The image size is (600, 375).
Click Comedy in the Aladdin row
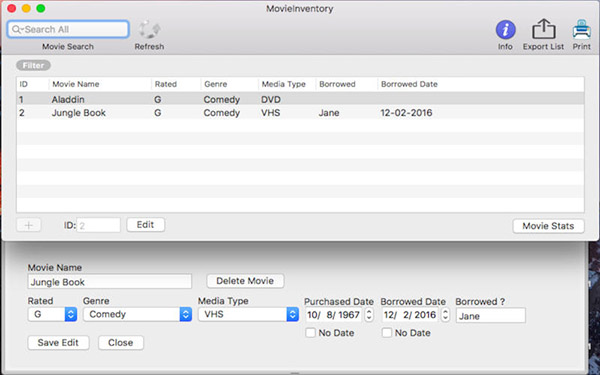click(222, 99)
